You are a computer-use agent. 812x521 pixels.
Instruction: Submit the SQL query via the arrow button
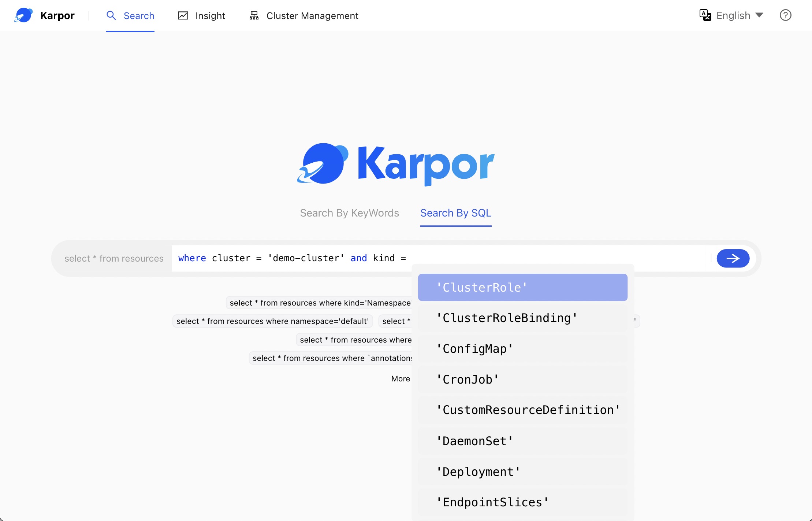tap(733, 258)
